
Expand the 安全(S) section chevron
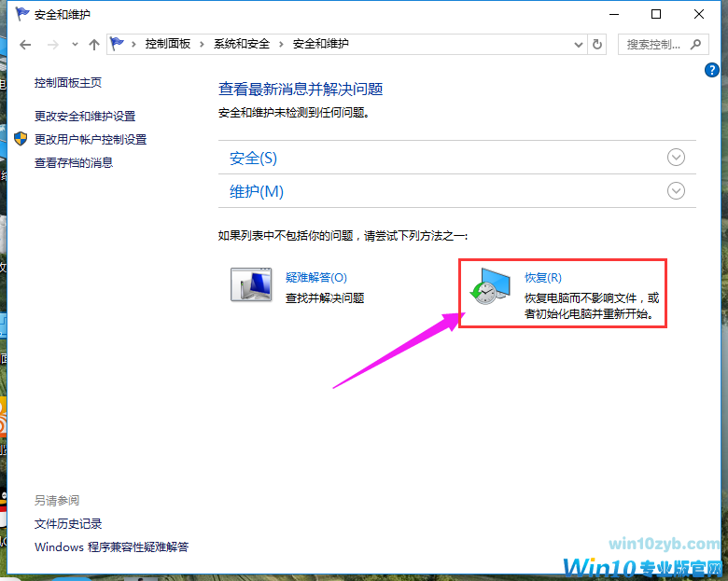[676, 158]
